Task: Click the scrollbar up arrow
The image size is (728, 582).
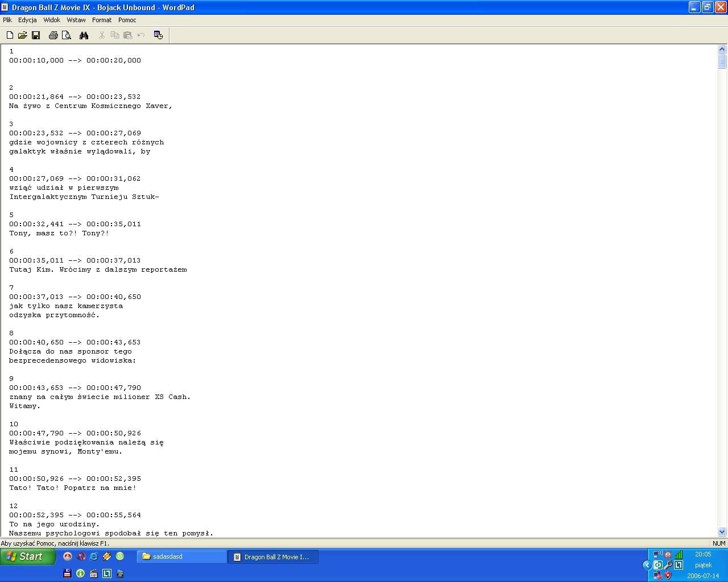Action: [x=722, y=49]
